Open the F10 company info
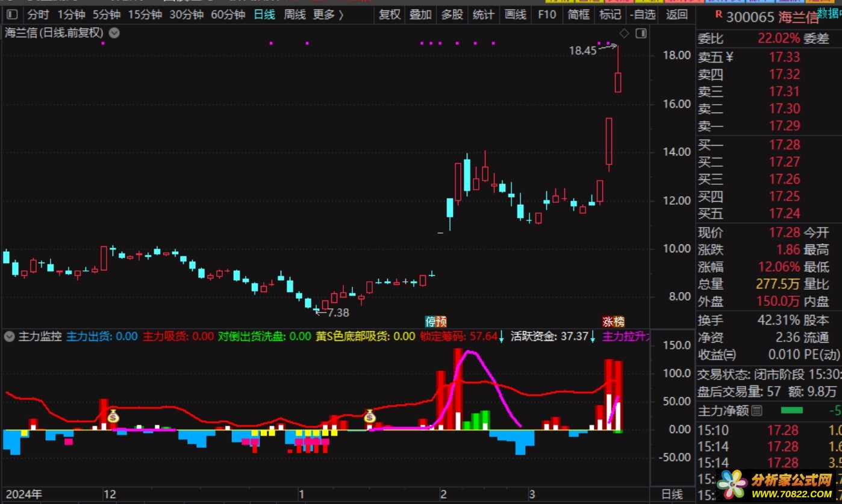Screen dimensions: 842x504 (546, 14)
